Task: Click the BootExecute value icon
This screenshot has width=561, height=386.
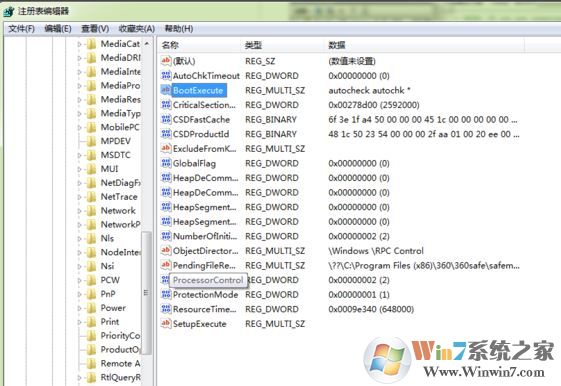Action: [x=166, y=90]
